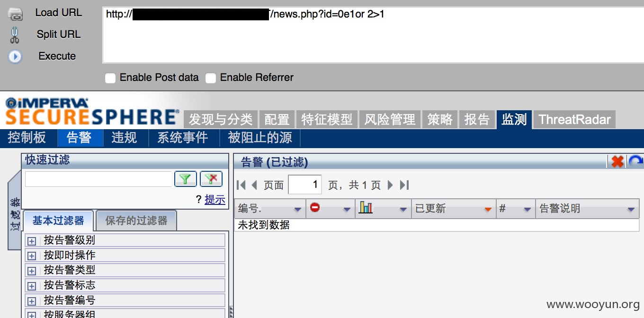Expand 按告警编号 filter
The width and height of the screenshot is (644, 318).
[x=32, y=301]
